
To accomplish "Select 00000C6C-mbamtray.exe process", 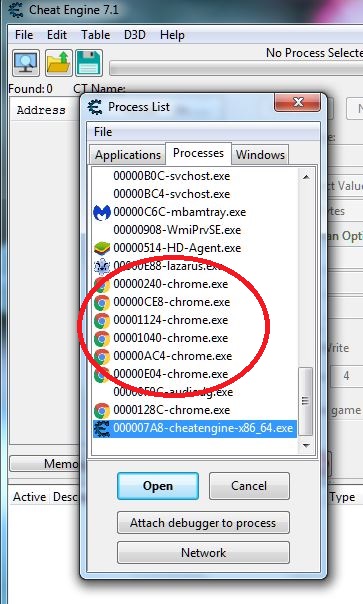I will coord(179,212).
